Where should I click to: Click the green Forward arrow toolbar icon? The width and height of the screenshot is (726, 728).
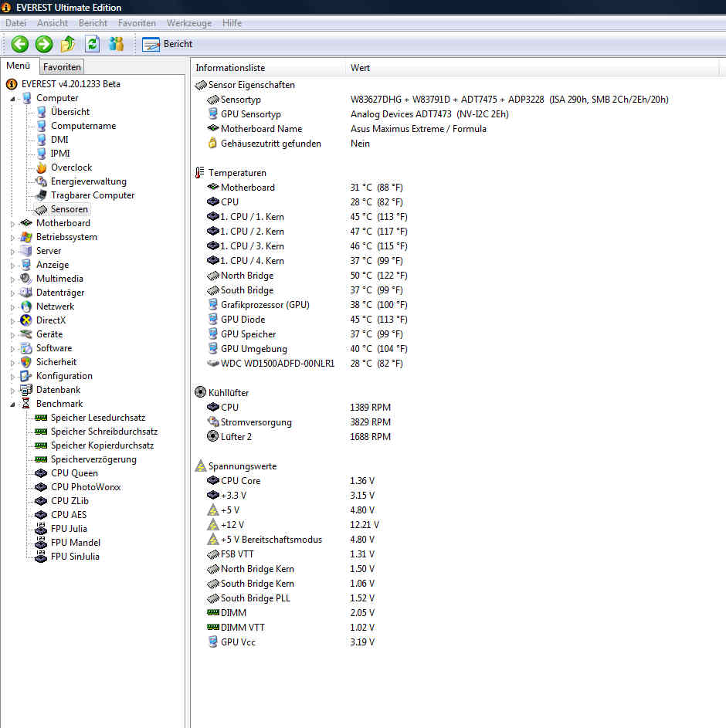tap(44, 44)
